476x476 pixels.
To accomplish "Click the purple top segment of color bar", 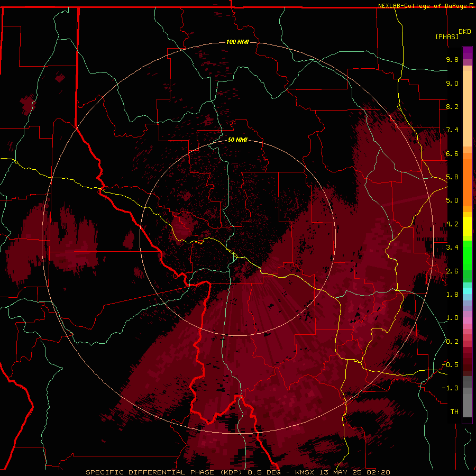I will tap(467, 53).
